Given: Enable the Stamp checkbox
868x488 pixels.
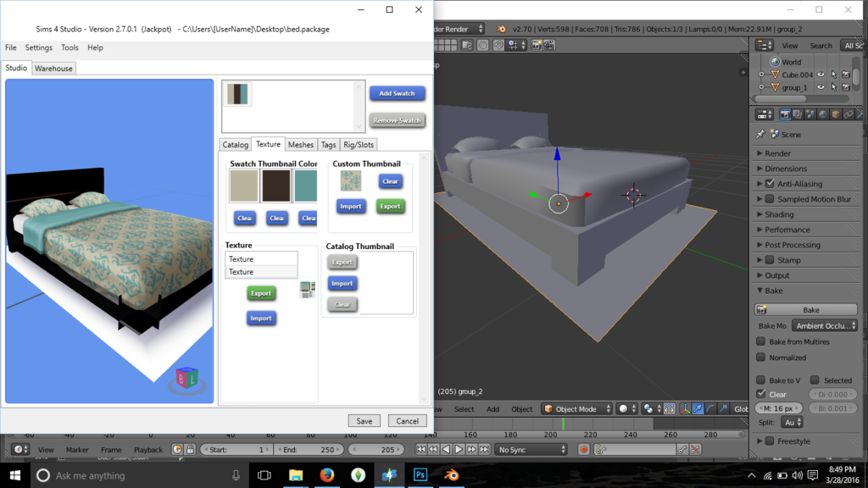Looking at the screenshot, I should point(770,260).
